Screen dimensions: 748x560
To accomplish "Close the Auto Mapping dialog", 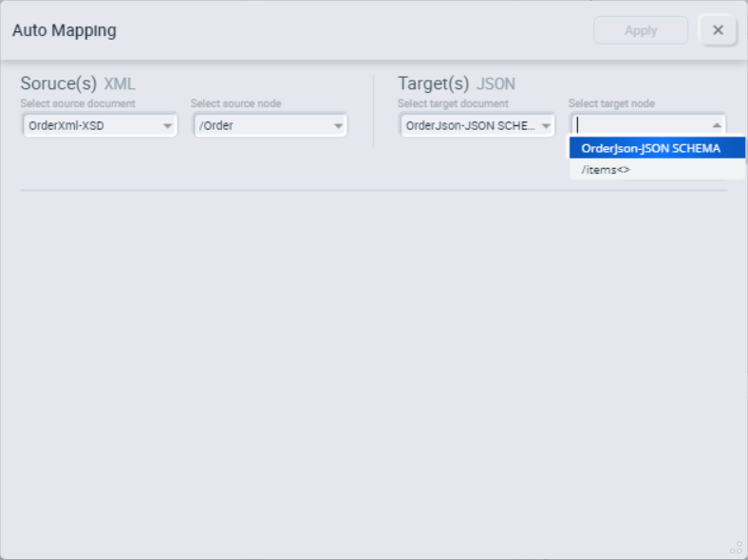I will [718, 30].
